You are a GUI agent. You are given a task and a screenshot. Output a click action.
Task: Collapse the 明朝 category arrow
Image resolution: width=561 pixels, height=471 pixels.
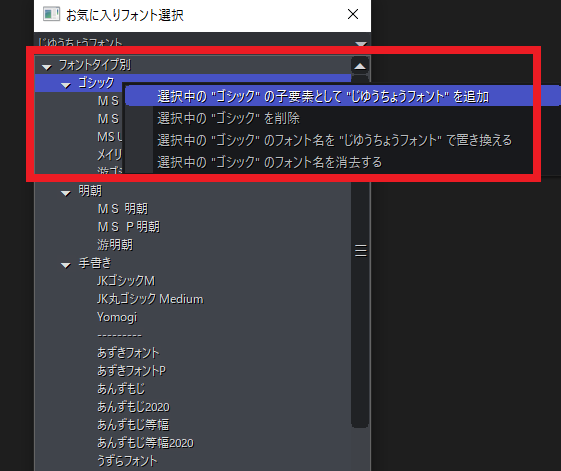66,193
